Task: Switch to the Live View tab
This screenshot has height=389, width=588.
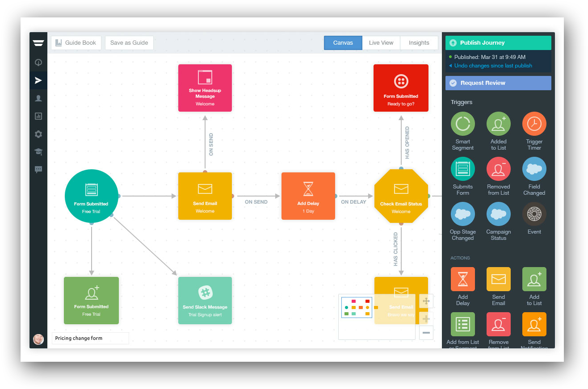Action: click(381, 43)
